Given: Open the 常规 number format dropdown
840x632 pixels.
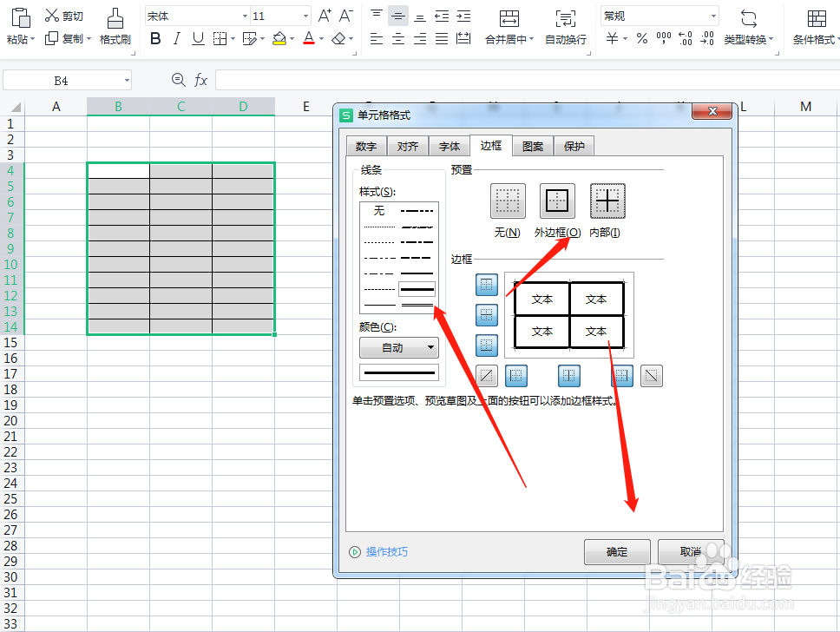Looking at the screenshot, I should [x=713, y=16].
